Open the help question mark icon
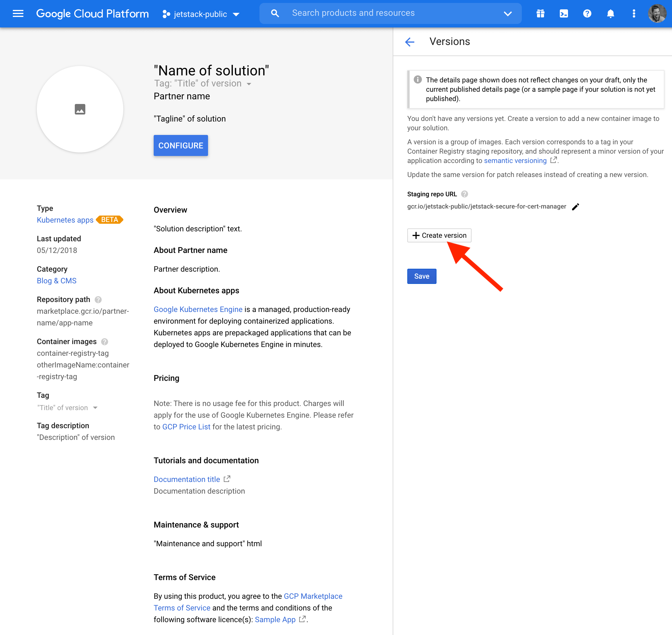 587,13
